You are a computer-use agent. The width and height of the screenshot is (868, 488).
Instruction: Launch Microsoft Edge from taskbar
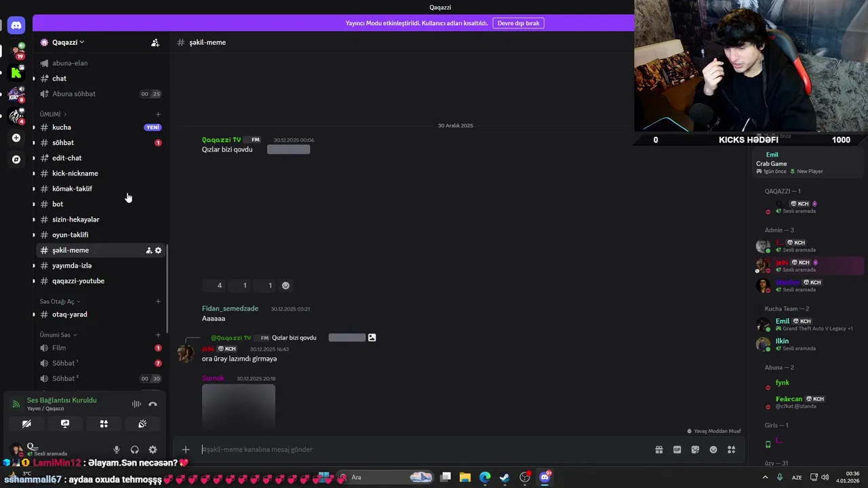[485, 477]
